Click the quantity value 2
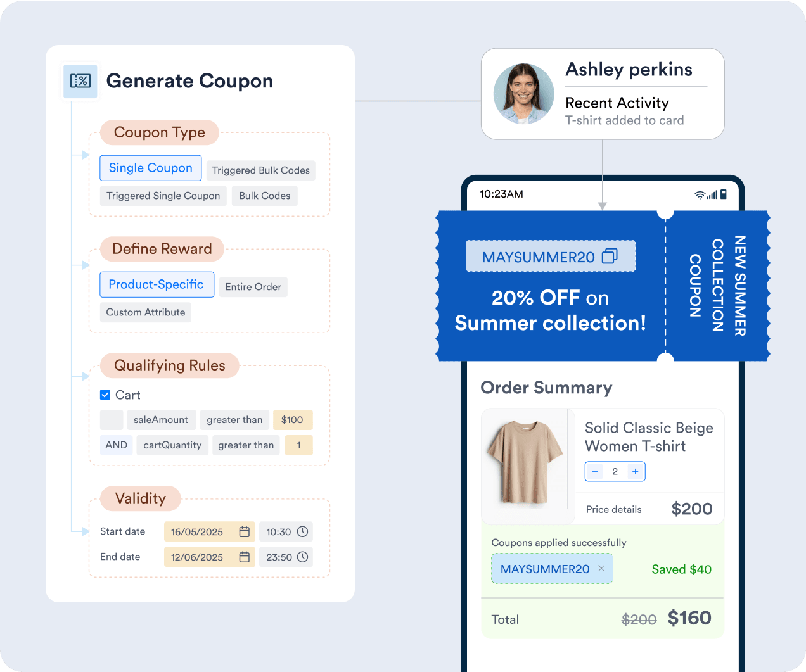Image resolution: width=806 pixels, height=672 pixels. [615, 471]
